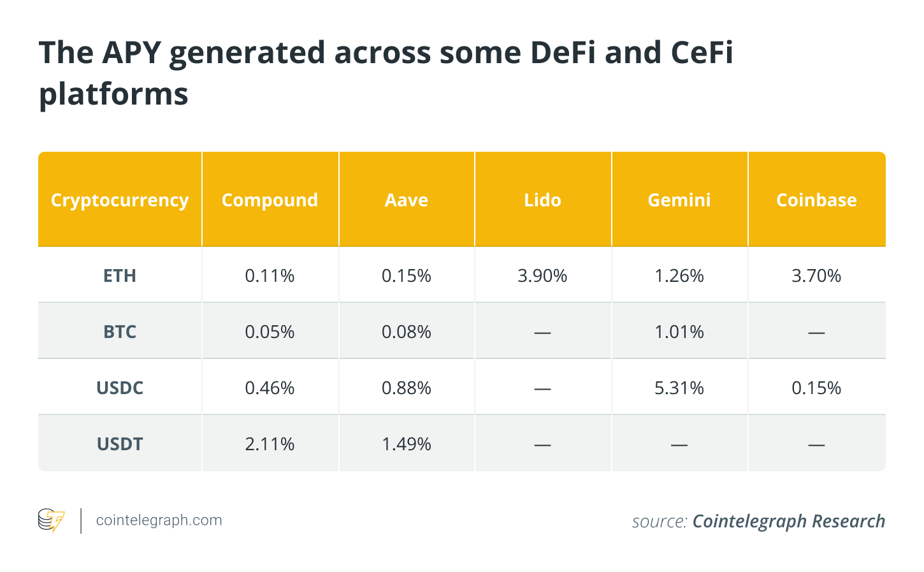Screen dimensions: 924x572
Task: Select the Compound column header
Action: click(270, 200)
